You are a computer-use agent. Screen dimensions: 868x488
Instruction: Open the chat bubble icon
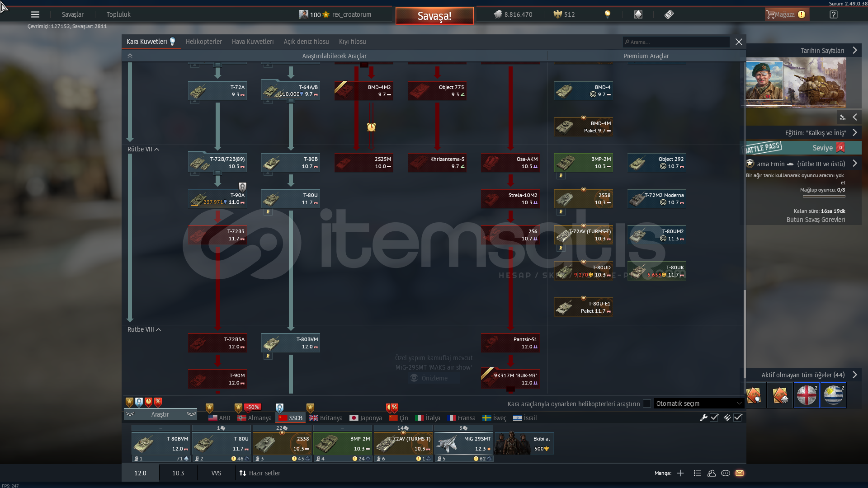click(726, 473)
